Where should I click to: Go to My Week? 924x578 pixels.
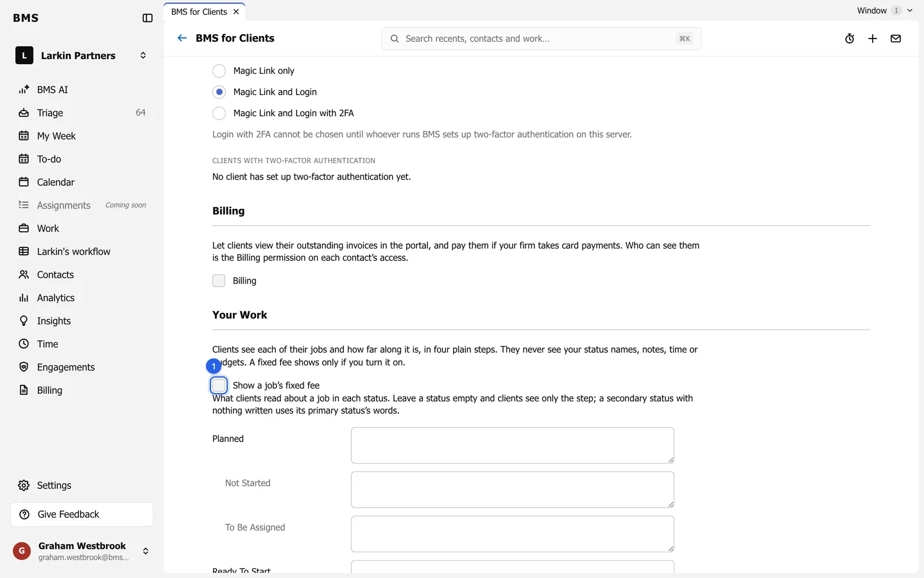click(x=81, y=136)
